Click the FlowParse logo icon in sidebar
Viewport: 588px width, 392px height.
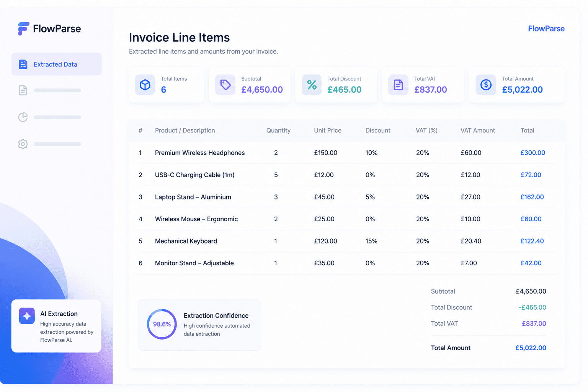(23, 29)
